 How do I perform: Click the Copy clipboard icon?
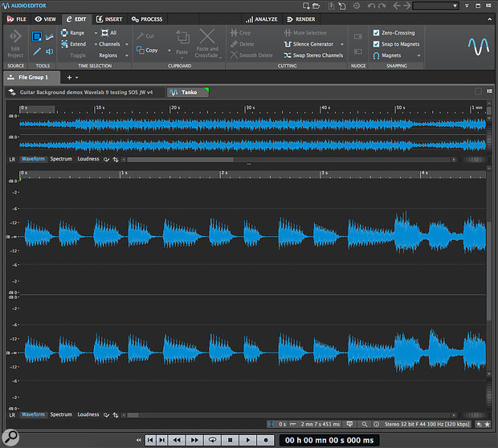[x=140, y=50]
